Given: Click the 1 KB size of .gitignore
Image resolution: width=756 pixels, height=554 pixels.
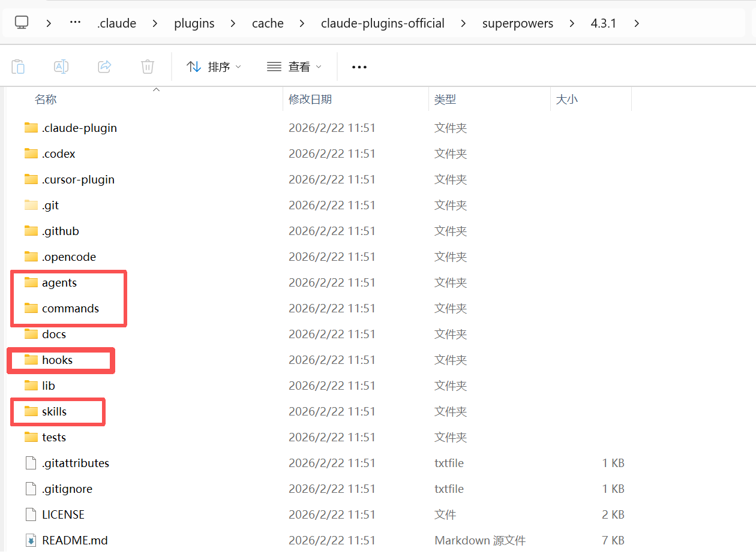Looking at the screenshot, I should (613, 489).
